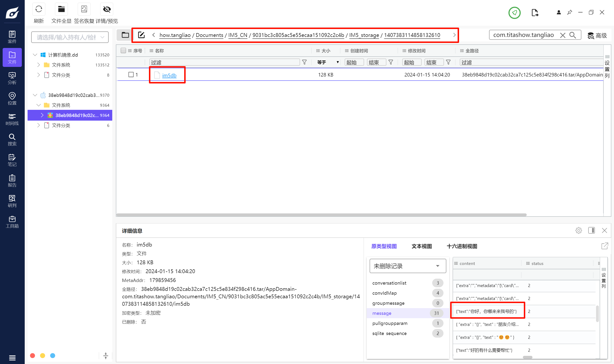Toggle the detail panel layout icon
The height and width of the screenshot is (364, 614).
[x=591, y=230]
